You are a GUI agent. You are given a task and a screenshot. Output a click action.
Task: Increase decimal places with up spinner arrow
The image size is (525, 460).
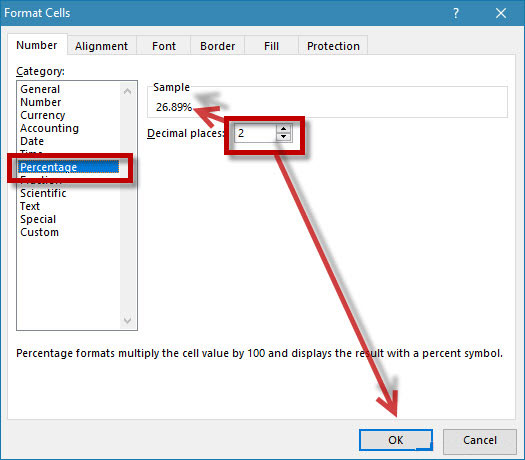(x=284, y=129)
